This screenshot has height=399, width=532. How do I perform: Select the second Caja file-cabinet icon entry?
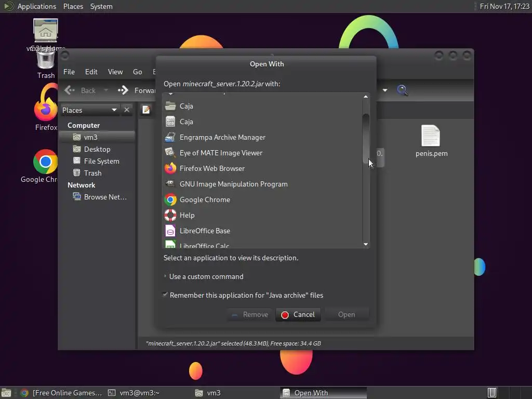tap(170, 122)
